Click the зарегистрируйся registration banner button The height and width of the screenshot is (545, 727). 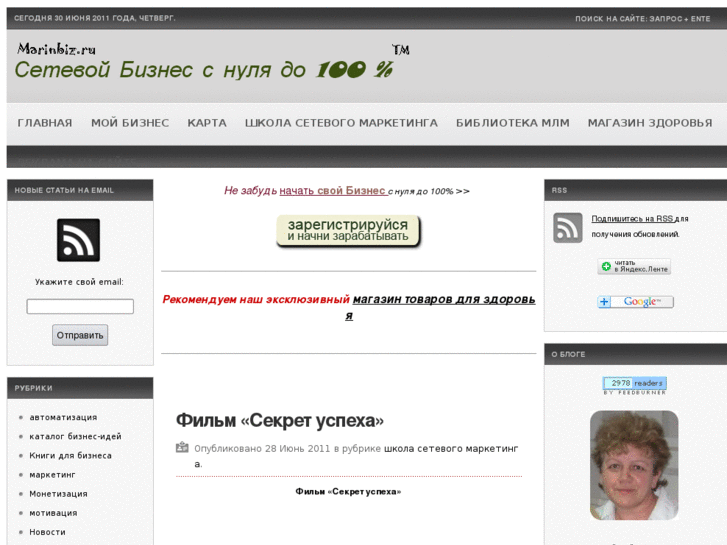(x=348, y=231)
